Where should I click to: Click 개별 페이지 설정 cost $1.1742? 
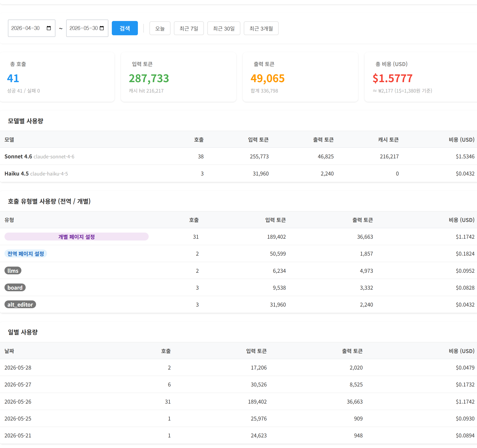coord(465,237)
